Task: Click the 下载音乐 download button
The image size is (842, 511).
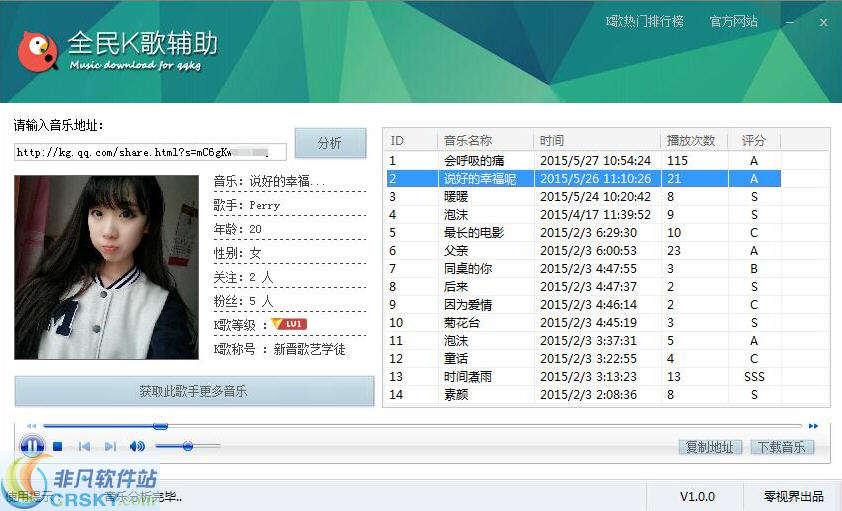Action: [x=782, y=447]
